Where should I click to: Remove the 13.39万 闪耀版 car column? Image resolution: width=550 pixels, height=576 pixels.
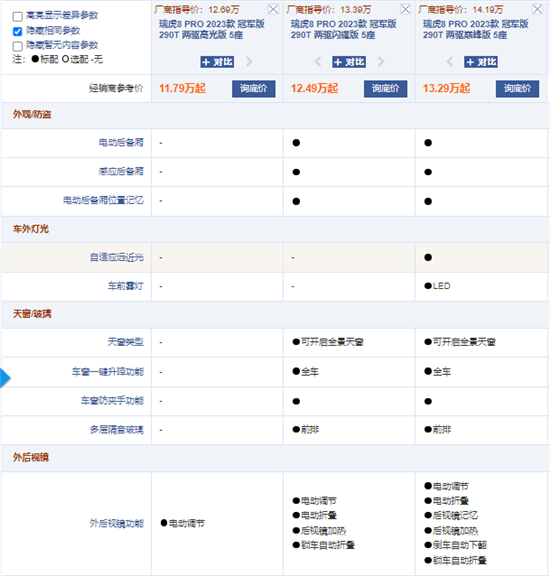(405, 9)
